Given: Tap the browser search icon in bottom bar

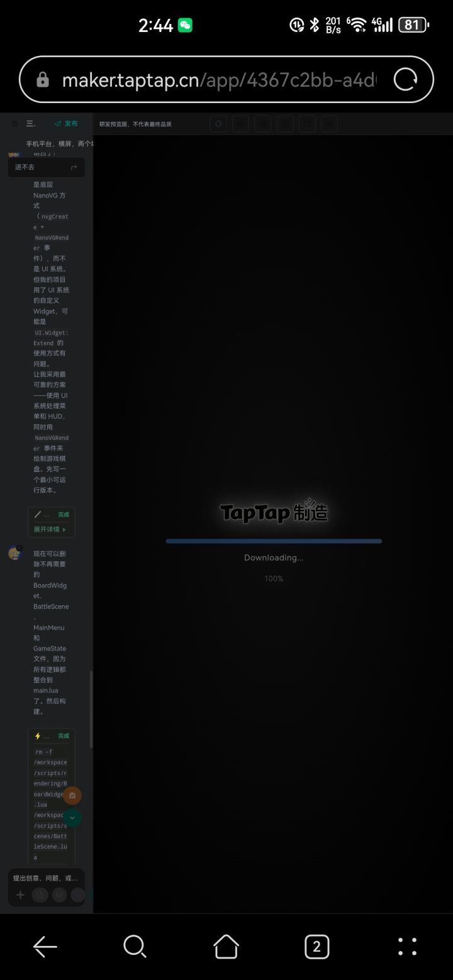Looking at the screenshot, I should [x=135, y=946].
